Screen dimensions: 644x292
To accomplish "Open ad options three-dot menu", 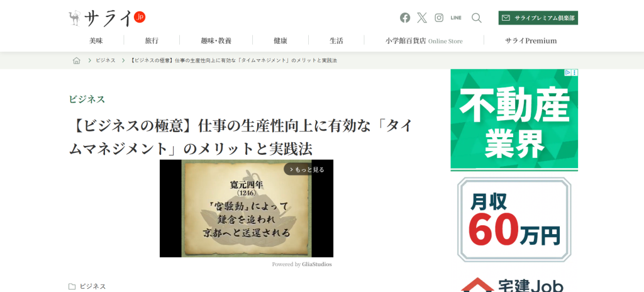I will pyautogui.click(x=574, y=73).
